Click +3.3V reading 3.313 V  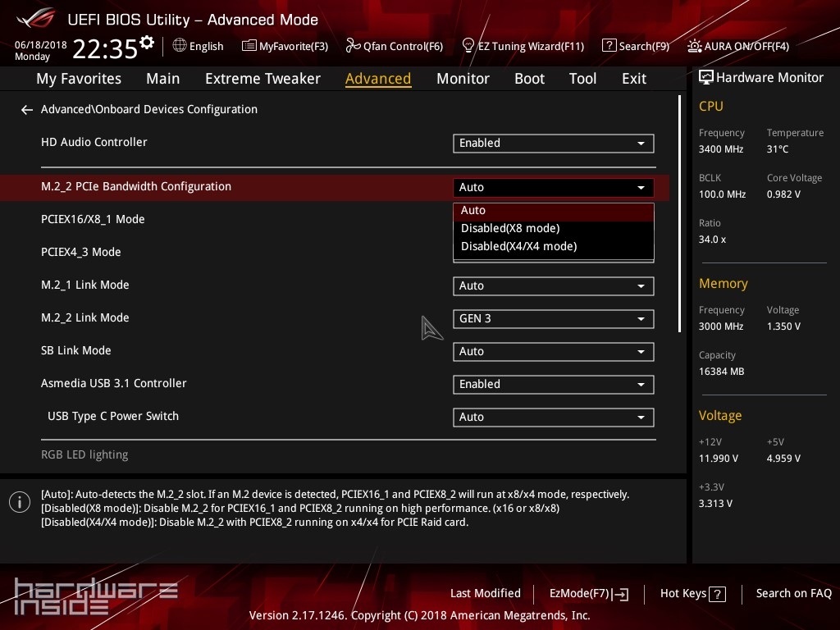coord(715,504)
